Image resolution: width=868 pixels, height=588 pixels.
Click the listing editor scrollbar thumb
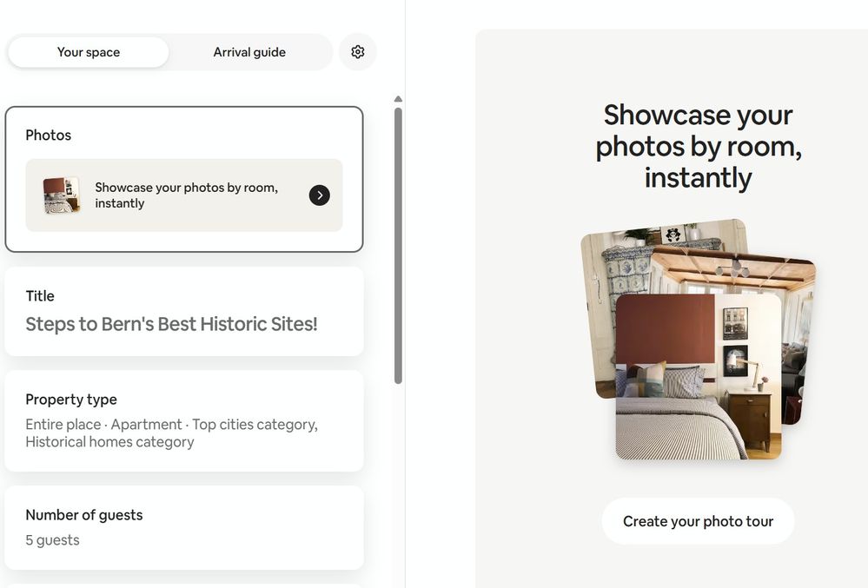pyautogui.click(x=398, y=243)
